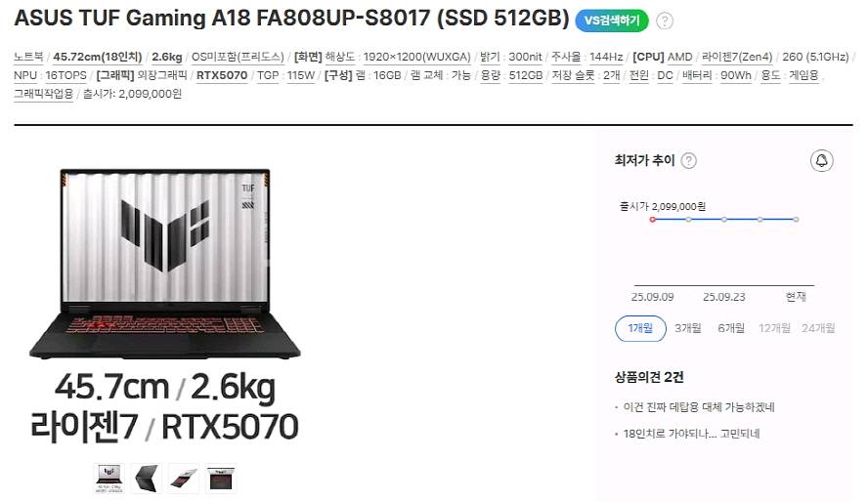Viewport: 868px width, 502px height.
Task: Click the red first point on price chart
Action: coord(653,220)
